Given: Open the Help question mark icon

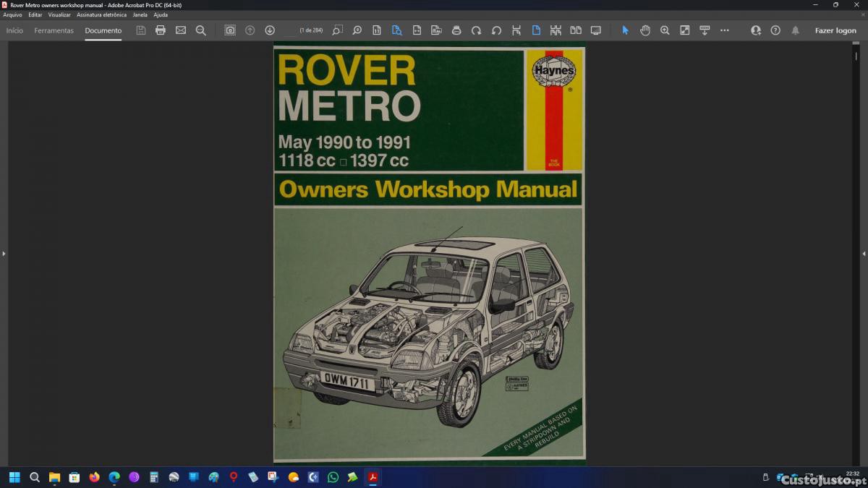Looking at the screenshot, I should 775,30.
